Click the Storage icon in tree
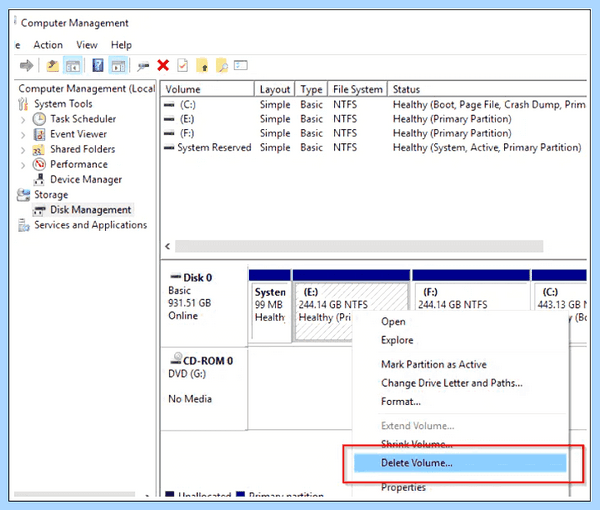The height and width of the screenshot is (510, 600). [x=23, y=195]
